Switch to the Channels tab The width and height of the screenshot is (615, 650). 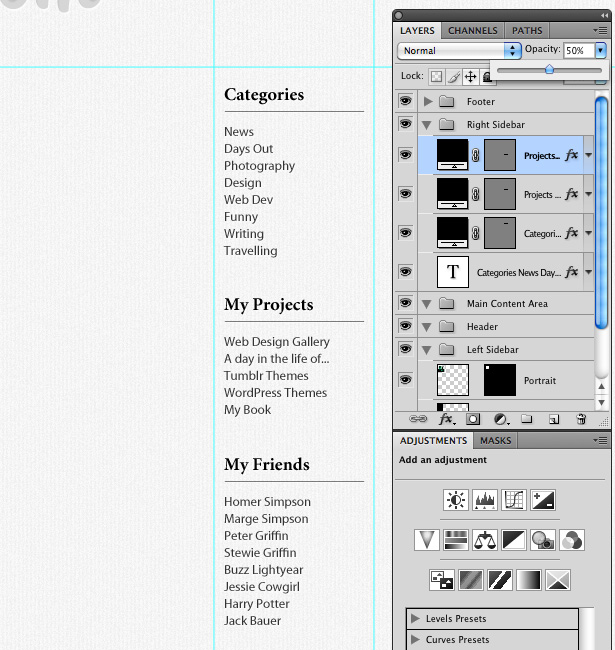472,31
